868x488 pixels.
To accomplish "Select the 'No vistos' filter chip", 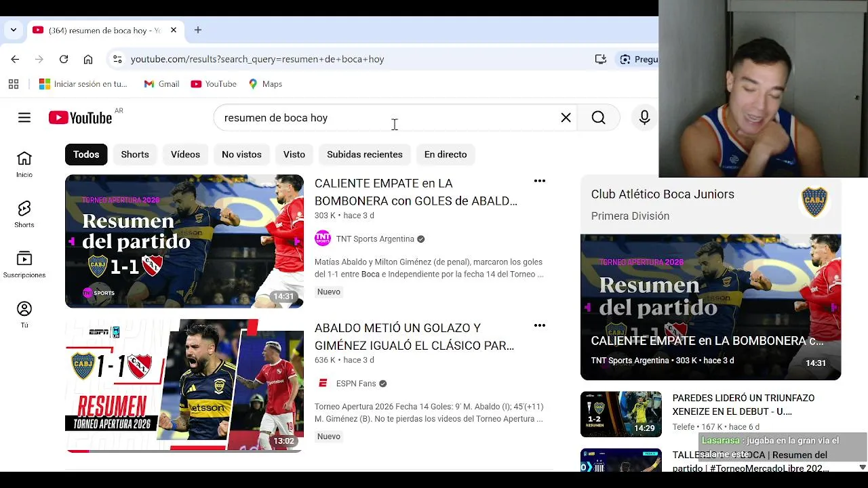I will click(241, 155).
